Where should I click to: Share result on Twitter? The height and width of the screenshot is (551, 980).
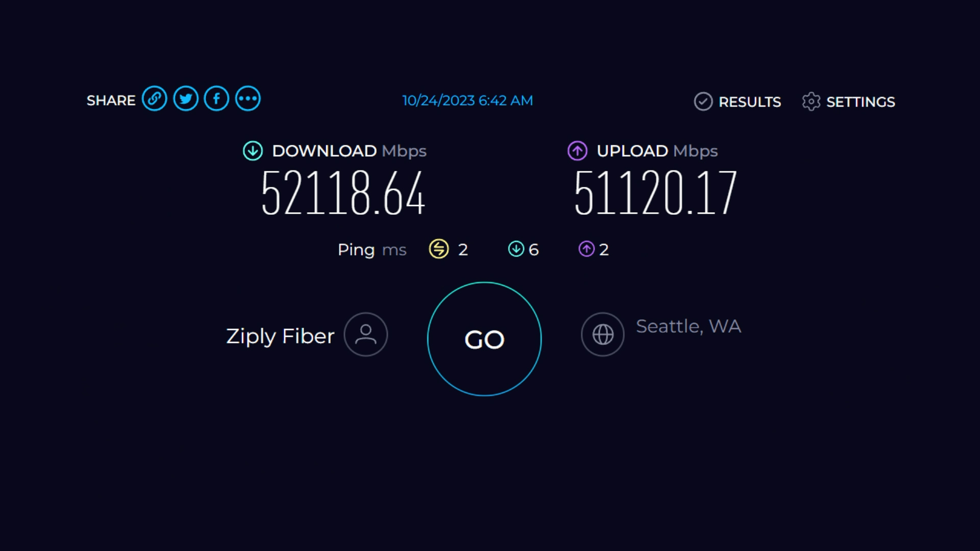tap(186, 99)
